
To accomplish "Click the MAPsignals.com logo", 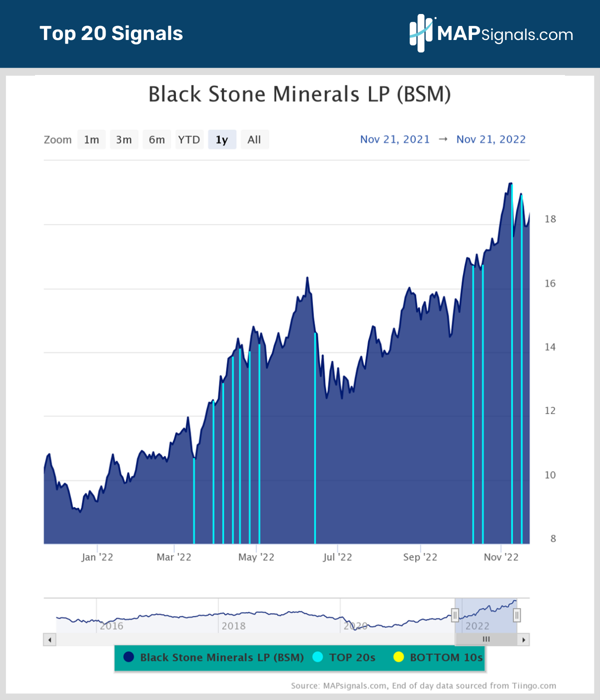I will tap(491, 33).
